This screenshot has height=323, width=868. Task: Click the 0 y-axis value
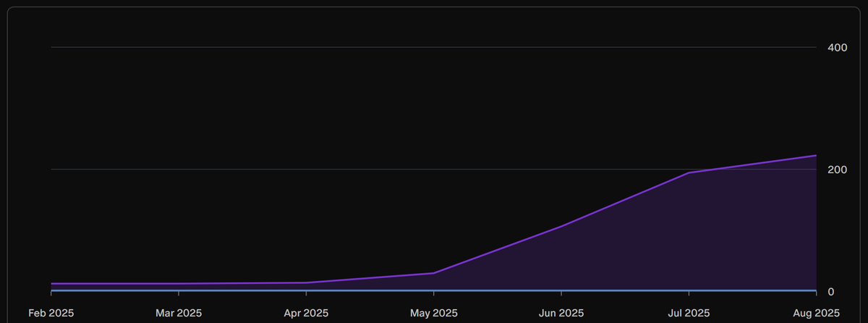pyautogui.click(x=831, y=292)
